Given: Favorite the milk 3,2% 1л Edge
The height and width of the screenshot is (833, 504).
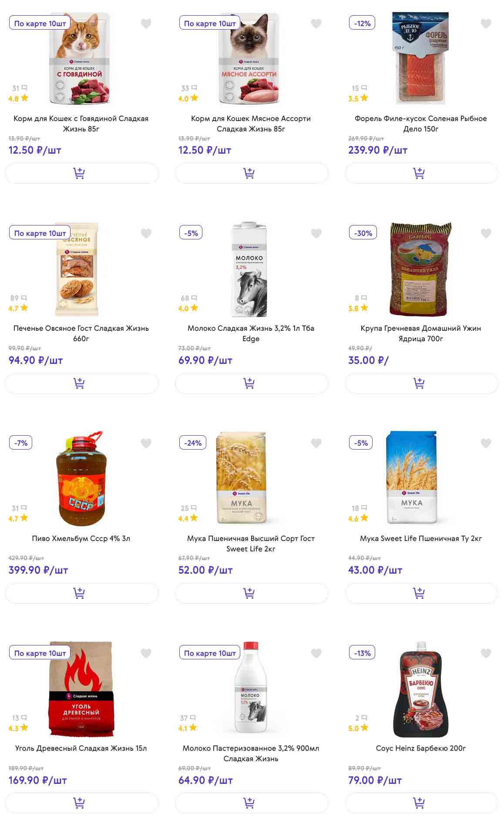Looking at the screenshot, I should (316, 234).
